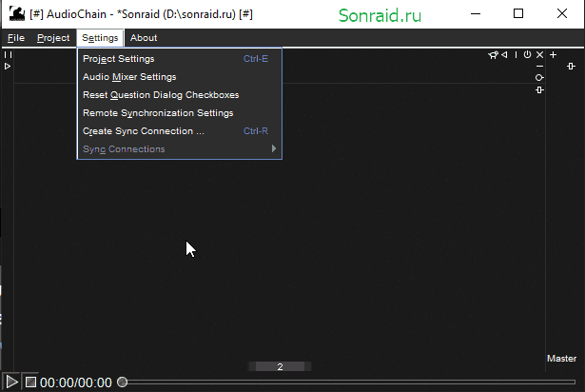585x392 pixels.
Task: Click the left-pointing triangle icon
Action: (x=504, y=55)
